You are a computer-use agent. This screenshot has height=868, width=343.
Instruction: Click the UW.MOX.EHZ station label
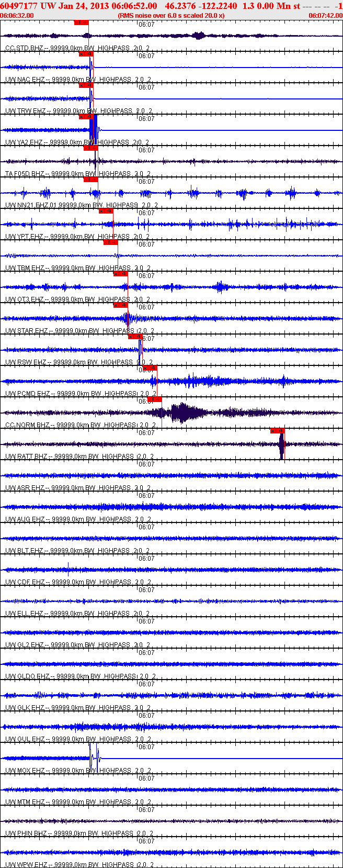(x=78, y=771)
